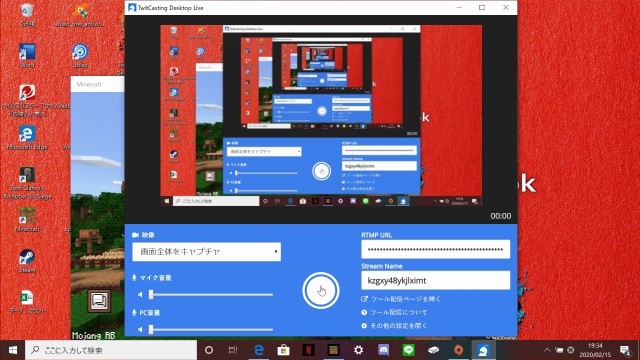Open the 画面全体をキャプチャ video source dropdown

tap(207, 252)
